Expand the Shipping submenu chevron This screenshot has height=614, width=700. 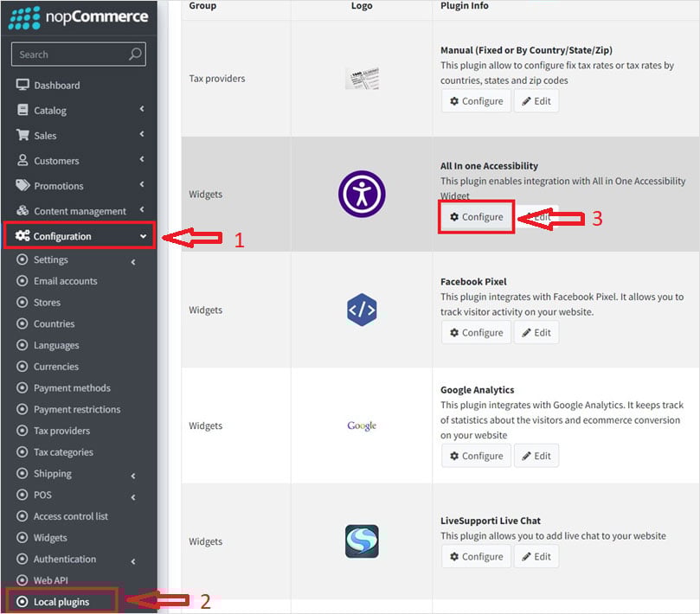pos(133,476)
